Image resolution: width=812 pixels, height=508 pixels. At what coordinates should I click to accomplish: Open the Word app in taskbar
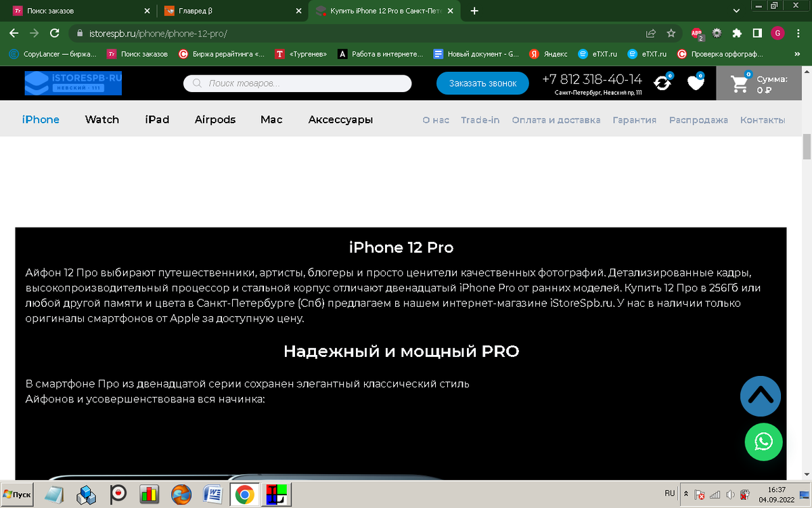pyautogui.click(x=212, y=494)
